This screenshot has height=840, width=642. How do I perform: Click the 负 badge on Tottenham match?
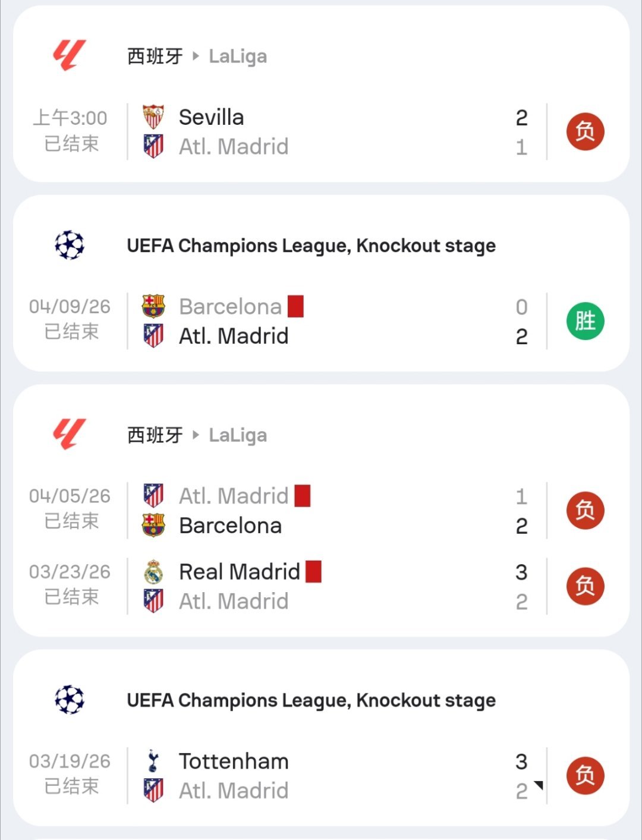click(x=585, y=775)
